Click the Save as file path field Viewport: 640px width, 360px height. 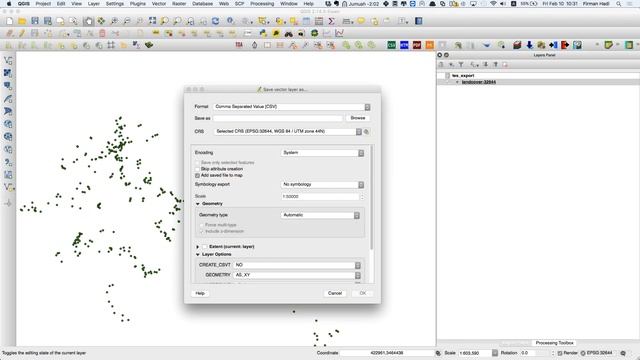278,118
